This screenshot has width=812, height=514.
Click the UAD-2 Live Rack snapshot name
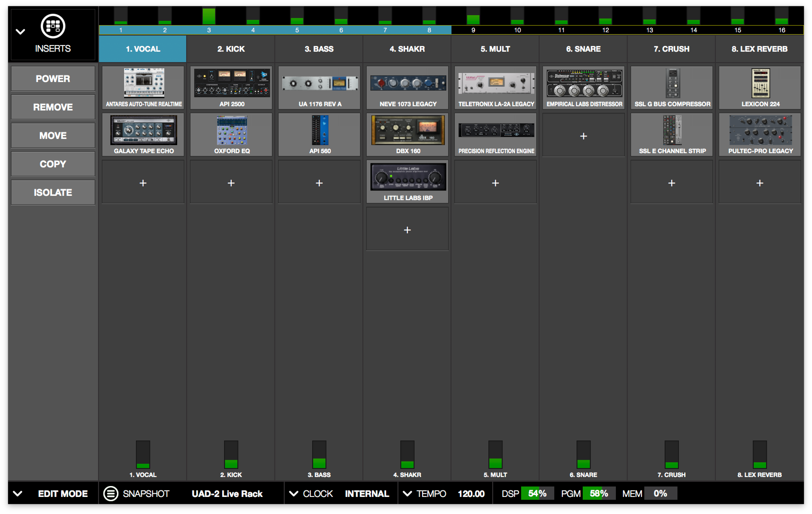[x=227, y=494]
